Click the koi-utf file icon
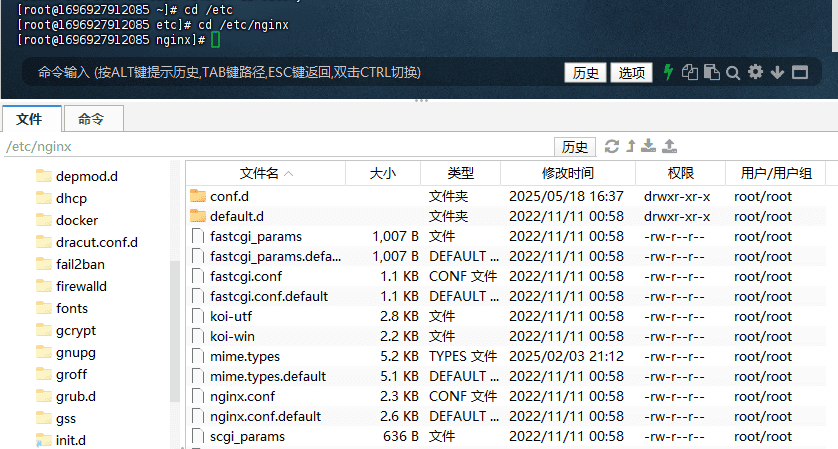Viewport: 838px width, 449px height. click(198, 316)
